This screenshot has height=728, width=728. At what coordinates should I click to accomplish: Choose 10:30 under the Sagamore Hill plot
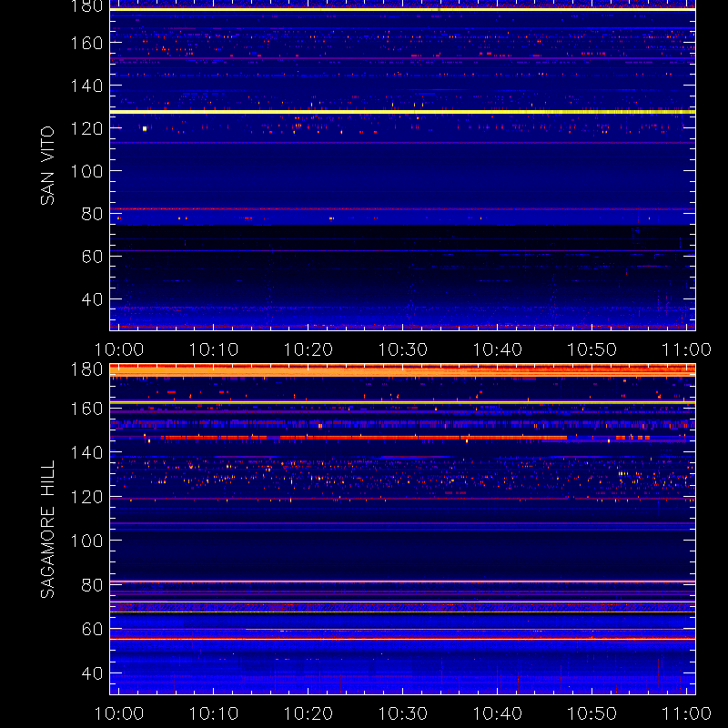[402, 713]
